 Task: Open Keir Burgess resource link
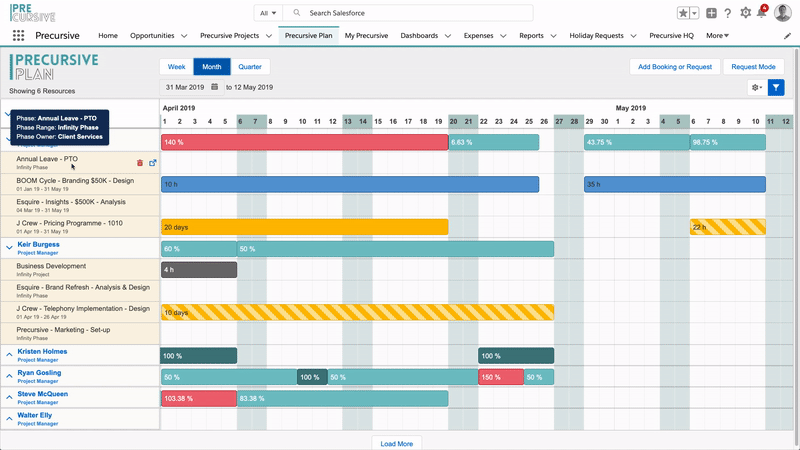coord(38,244)
